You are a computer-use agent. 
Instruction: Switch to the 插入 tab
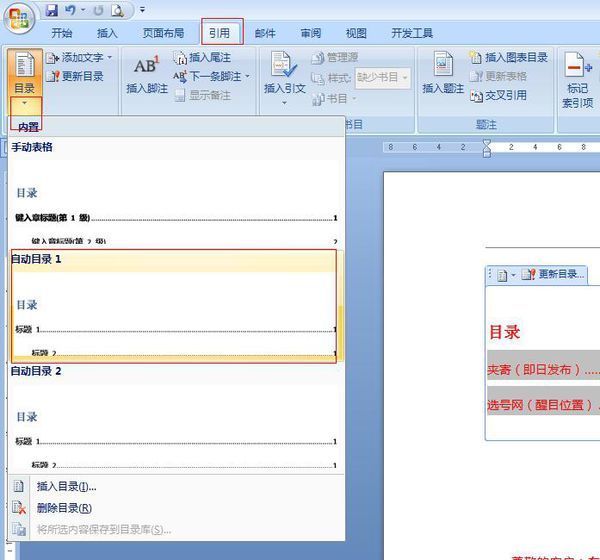click(107, 33)
